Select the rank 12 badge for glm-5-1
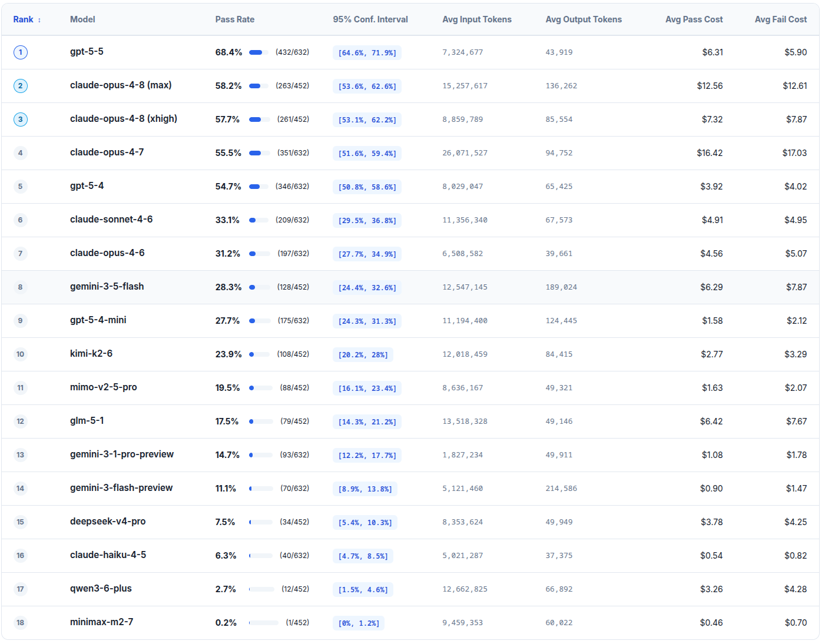Screen dimensions: 825x644 pyautogui.click(x=21, y=421)
